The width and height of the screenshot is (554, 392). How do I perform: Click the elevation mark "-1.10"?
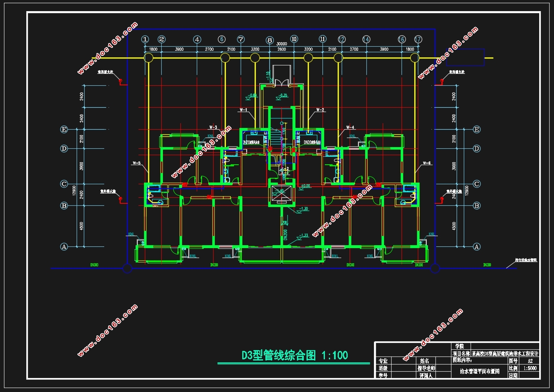click(x=268, y=76)
